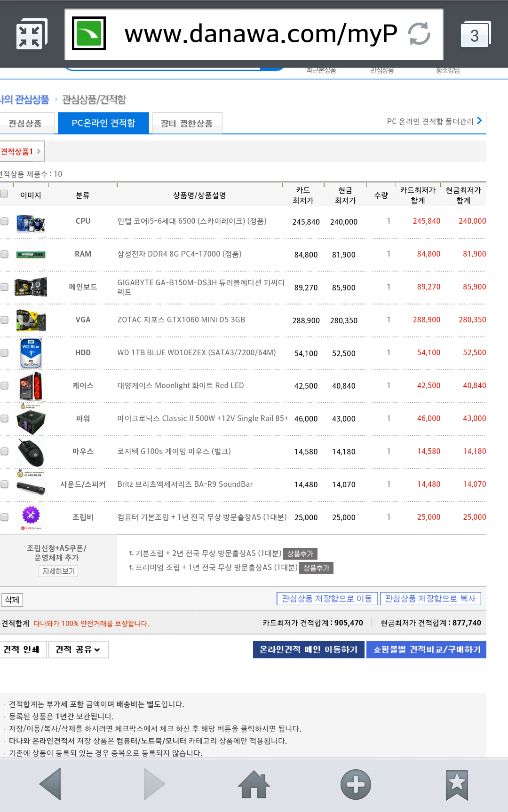Open the Moonlight case thumbnail
The height and width of the screenshot is (812, 508).
coord(31,386)
